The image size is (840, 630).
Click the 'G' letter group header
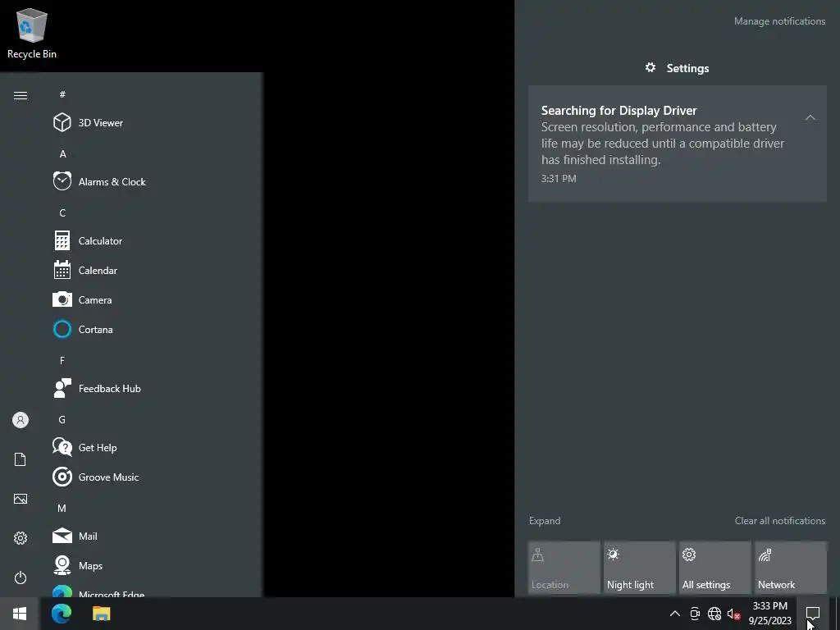coord(62,419)
